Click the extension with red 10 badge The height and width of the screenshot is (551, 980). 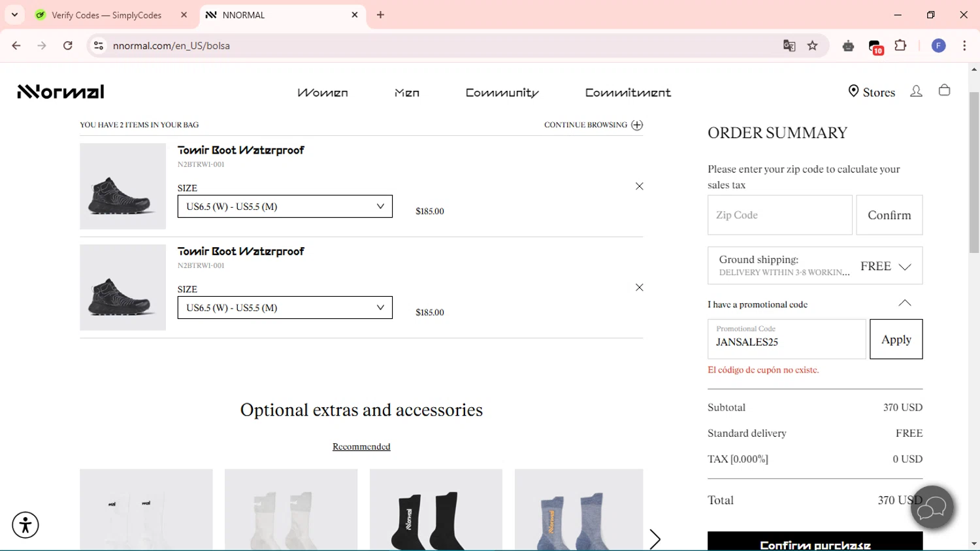(x=875, y=47)
